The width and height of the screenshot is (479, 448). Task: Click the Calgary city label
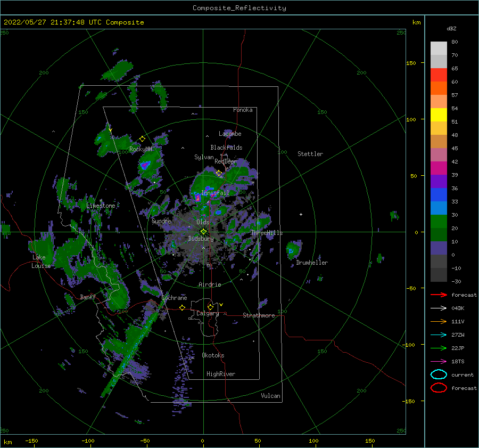pos(208,313)
